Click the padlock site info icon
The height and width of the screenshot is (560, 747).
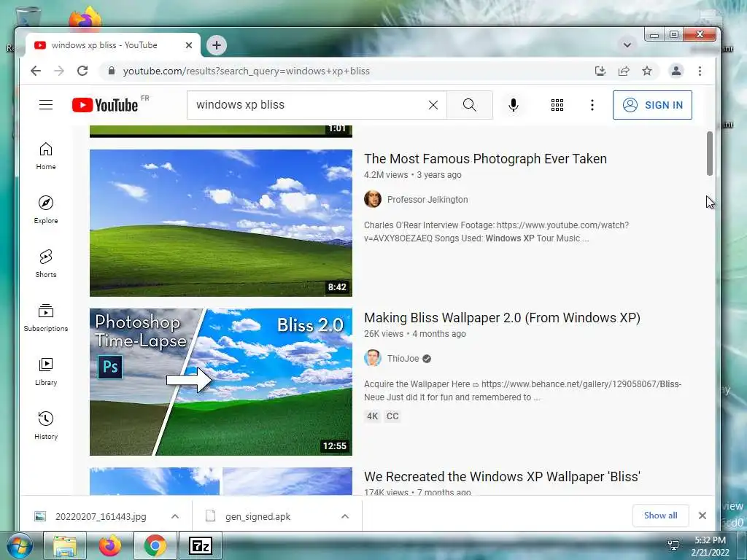tap(112, 71)
